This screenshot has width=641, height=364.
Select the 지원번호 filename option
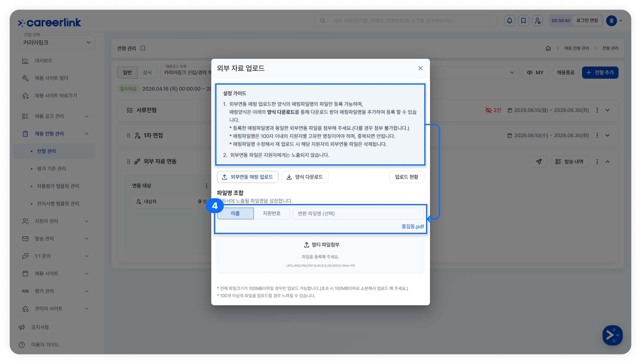(x=272, y=214)
